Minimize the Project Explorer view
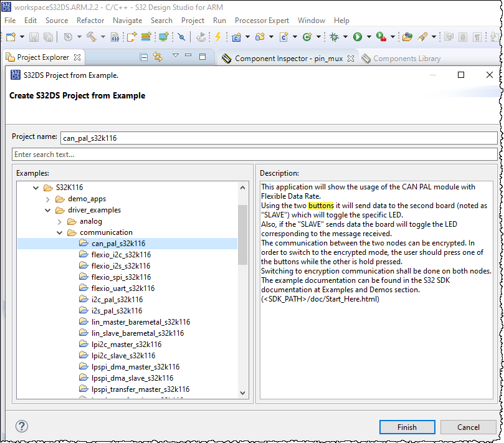The width and height of the screenshot is (504, 443). coord(188,55)
